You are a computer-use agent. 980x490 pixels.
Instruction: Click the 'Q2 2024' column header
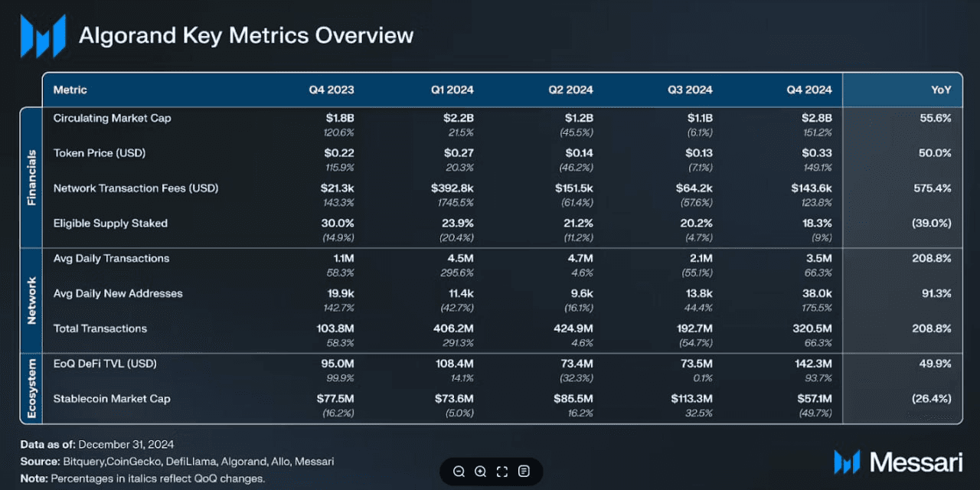click(x=570, y=90)
